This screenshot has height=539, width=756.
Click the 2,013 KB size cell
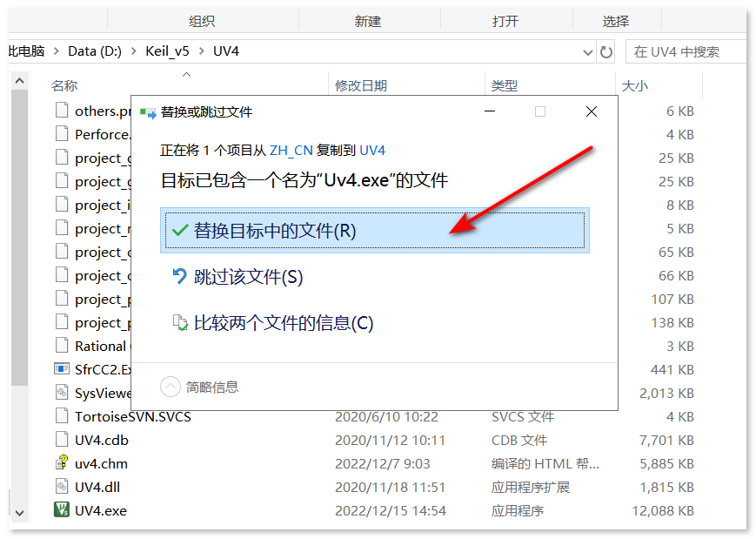(x=666, y=394)
